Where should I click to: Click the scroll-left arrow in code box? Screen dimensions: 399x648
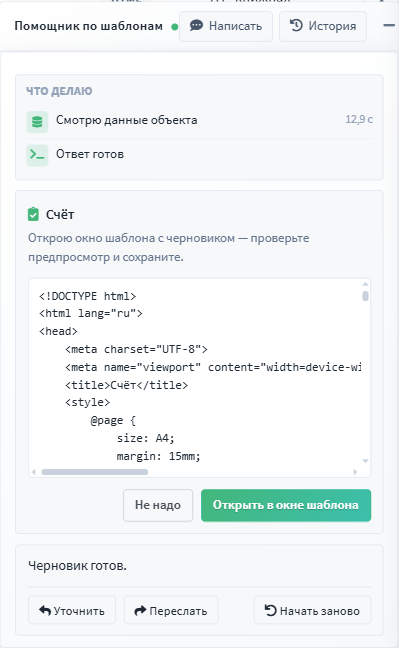tap(34, 472)
